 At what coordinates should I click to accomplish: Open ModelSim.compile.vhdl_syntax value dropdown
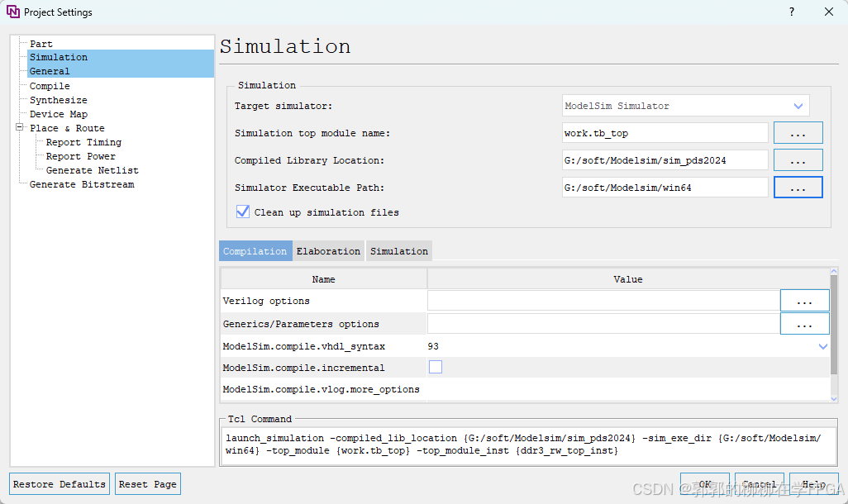[822, 346]
